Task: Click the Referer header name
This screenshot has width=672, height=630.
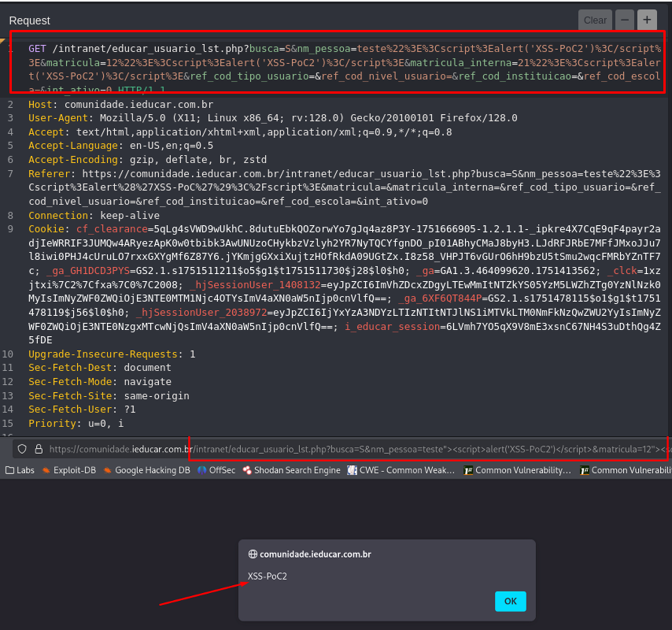Action: pyautogui.click(x=50, y=174)
